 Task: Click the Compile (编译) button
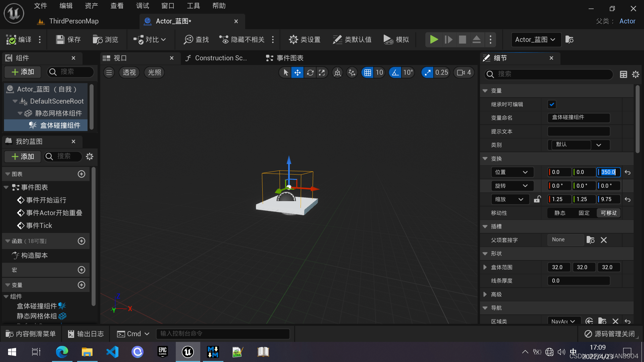19,40
